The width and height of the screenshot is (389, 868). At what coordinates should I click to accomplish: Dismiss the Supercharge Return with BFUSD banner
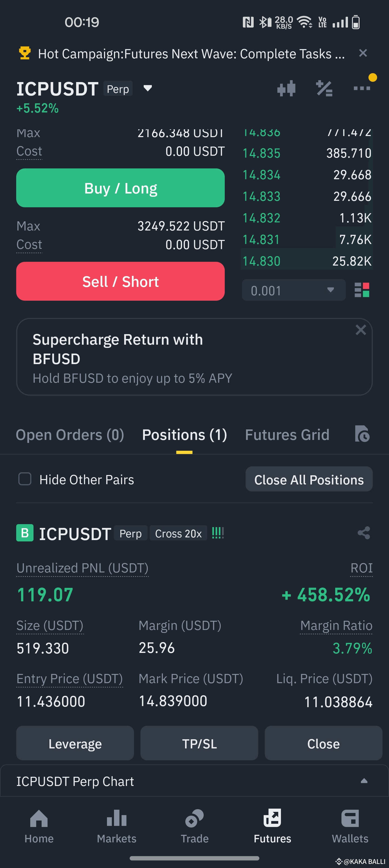[x=361, y=330]
